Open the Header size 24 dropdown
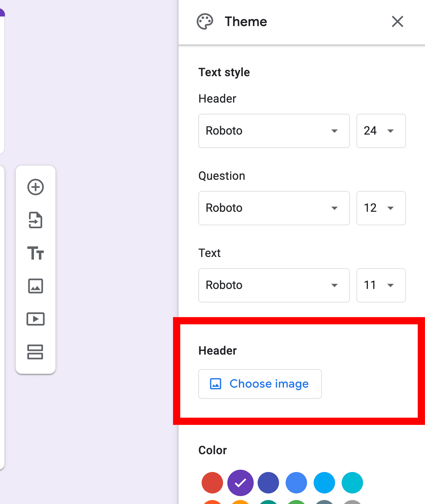This screenshot has height=504, width=425. tap(381, 131)
